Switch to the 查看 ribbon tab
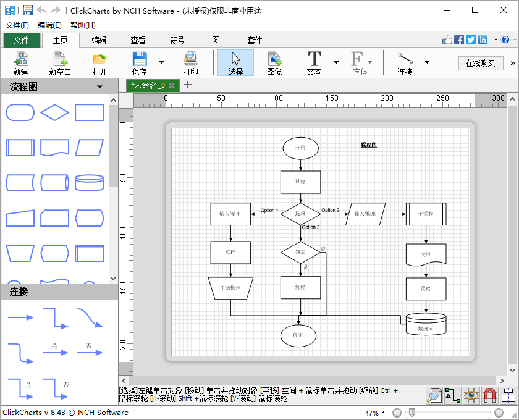Viewport: 519px width, 420px height. tap(138, 40)
